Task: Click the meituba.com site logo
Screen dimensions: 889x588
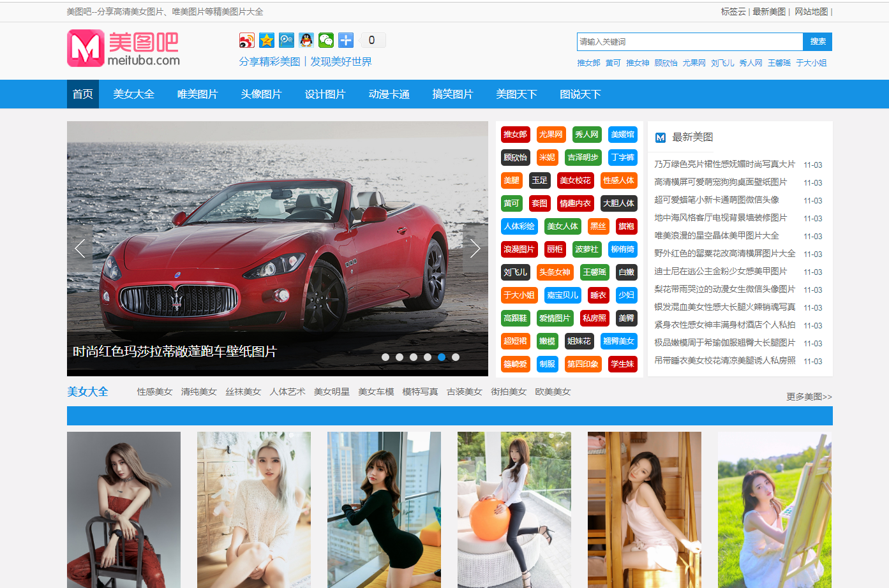Action: click(123, 48)
